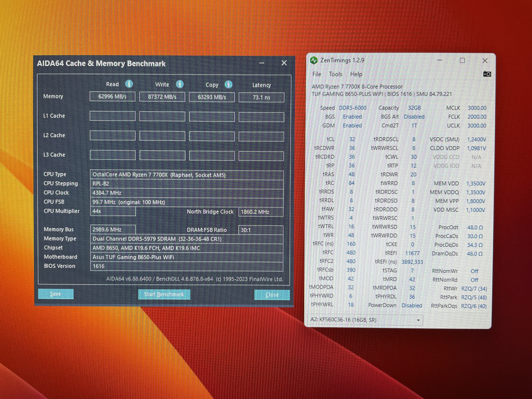Screen dimensions: 532x399
Task: Click the Memory Latency result box
Action: tap(261, 97)
